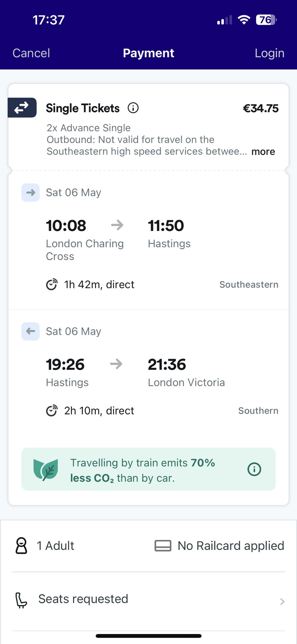The height and width of the screenshot is (644, 297).
Task: Tap the WiFi status icon
Action: [x=244, y=20]
